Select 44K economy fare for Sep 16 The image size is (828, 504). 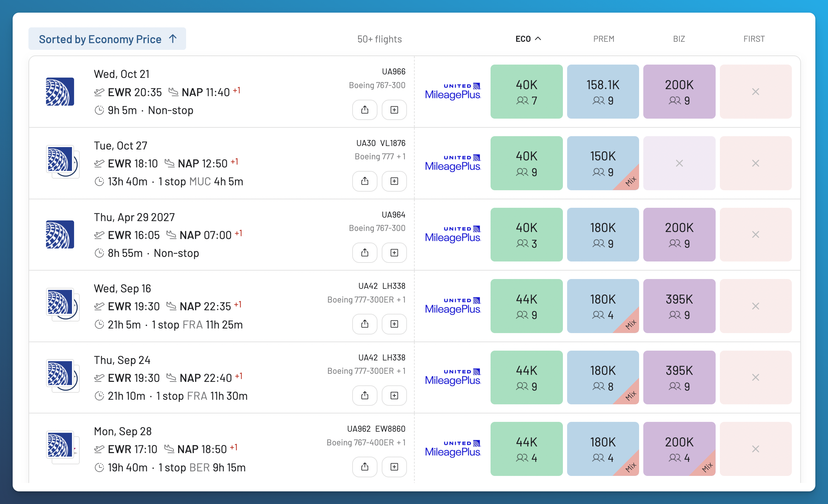526,306
